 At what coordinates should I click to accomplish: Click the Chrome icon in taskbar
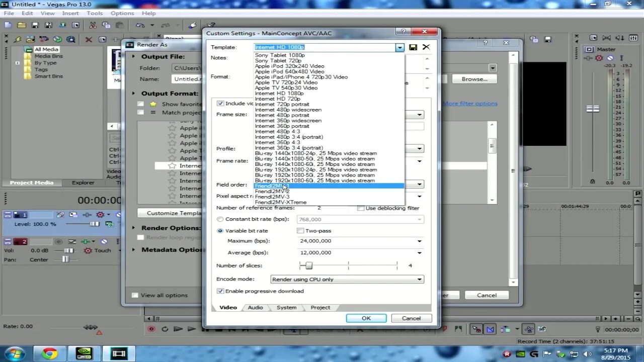[49, 353]
